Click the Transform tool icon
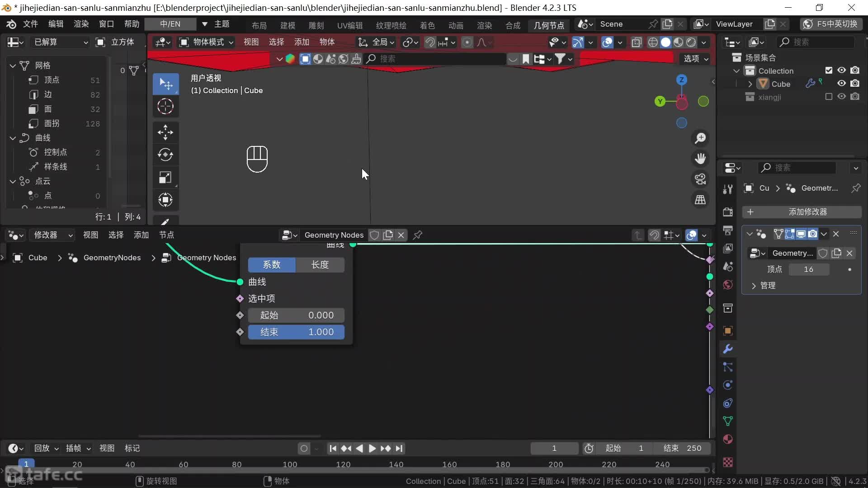 165,200
